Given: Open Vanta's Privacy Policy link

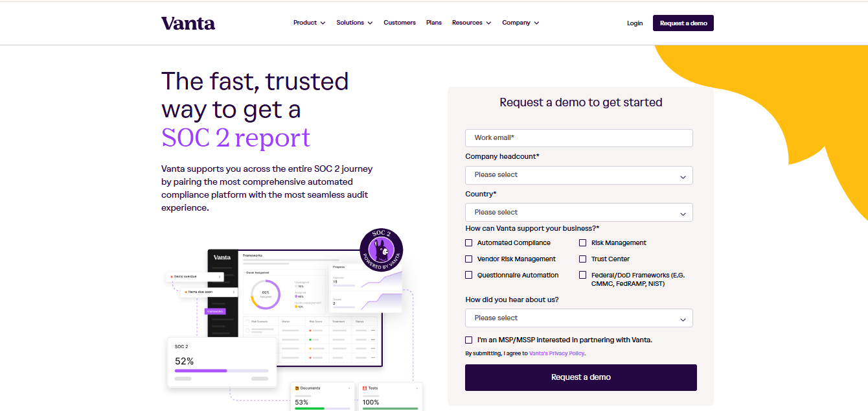Looking at the screenshot, I should click(x=557, y=354).
